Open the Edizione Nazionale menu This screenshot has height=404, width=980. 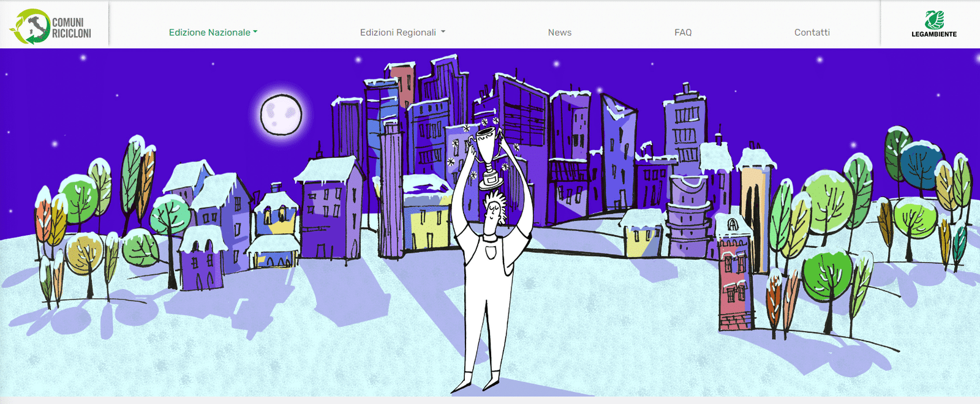[209, 32]
